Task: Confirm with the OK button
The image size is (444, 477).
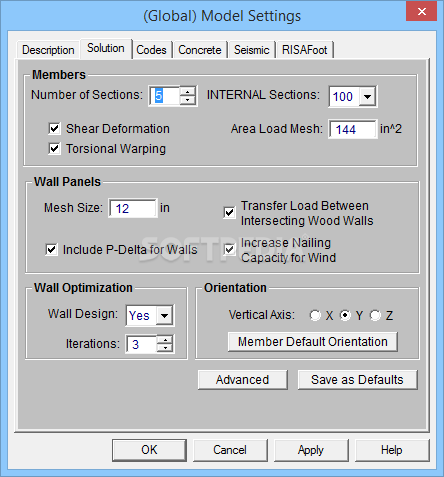Action: tap(149, 450)
